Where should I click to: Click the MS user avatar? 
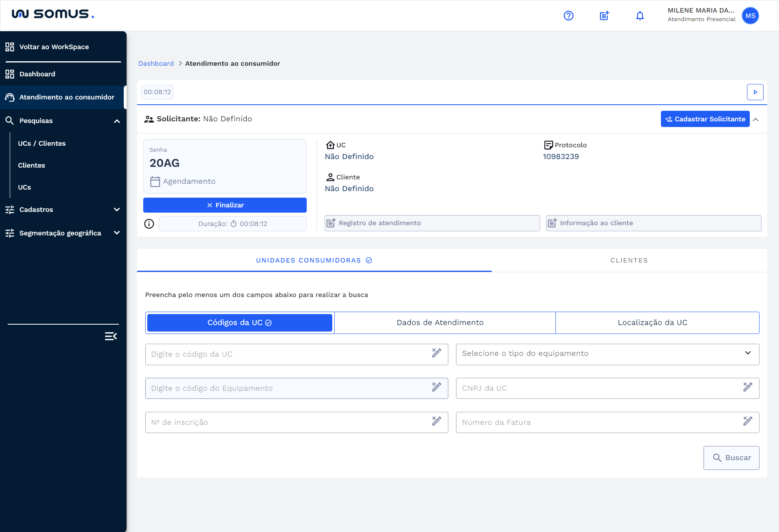pos(750,16)
